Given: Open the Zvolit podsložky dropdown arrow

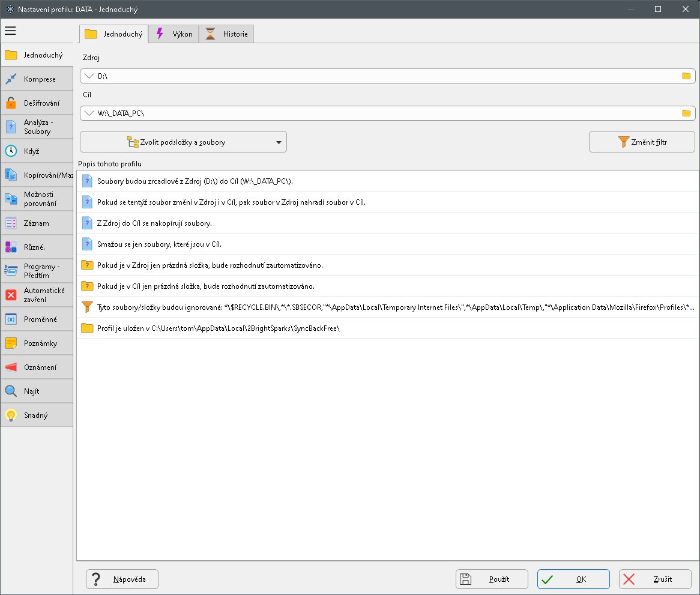Looking at the screenshot, I should 279,142.
